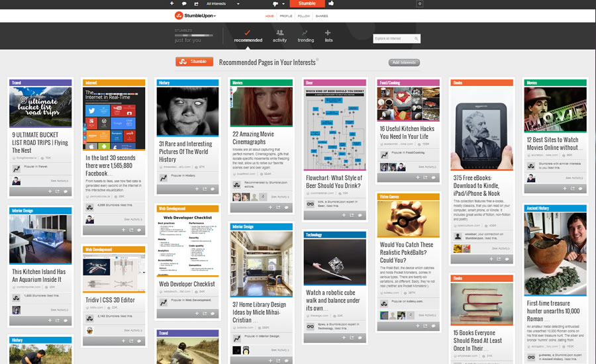Viewport: 596px width, 364px height.
Task: Click the comment bubble icon in top bar
Action: 184,3
